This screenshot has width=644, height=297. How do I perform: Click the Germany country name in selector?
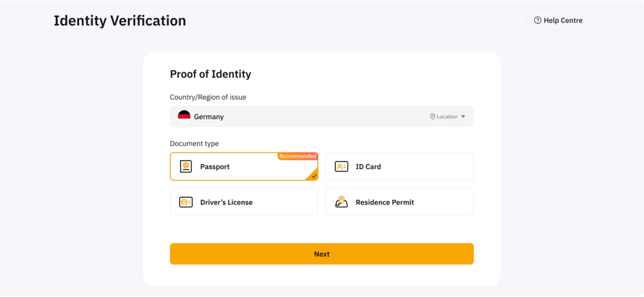tap(209, 117)
